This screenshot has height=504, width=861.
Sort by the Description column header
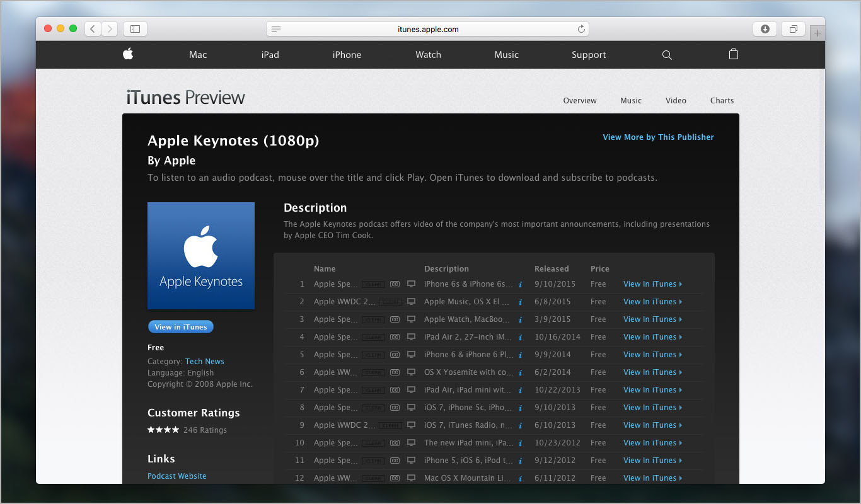click(446, 268)
